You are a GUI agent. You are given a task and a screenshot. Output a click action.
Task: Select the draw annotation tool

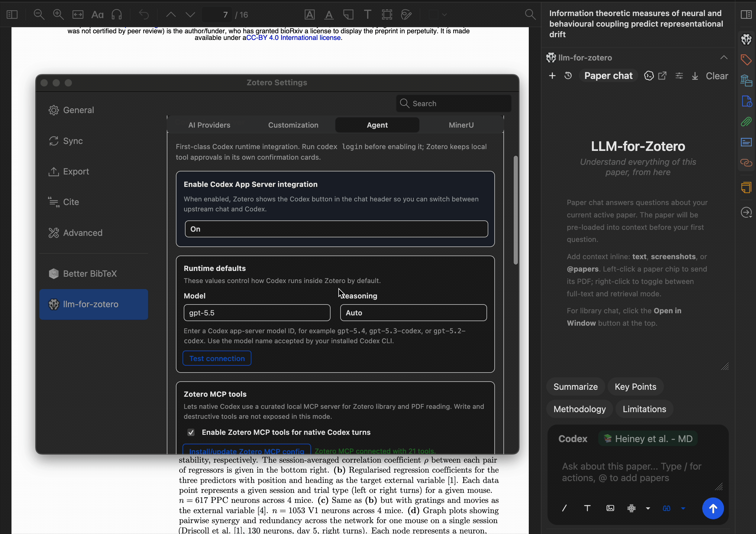click(407, 15)
